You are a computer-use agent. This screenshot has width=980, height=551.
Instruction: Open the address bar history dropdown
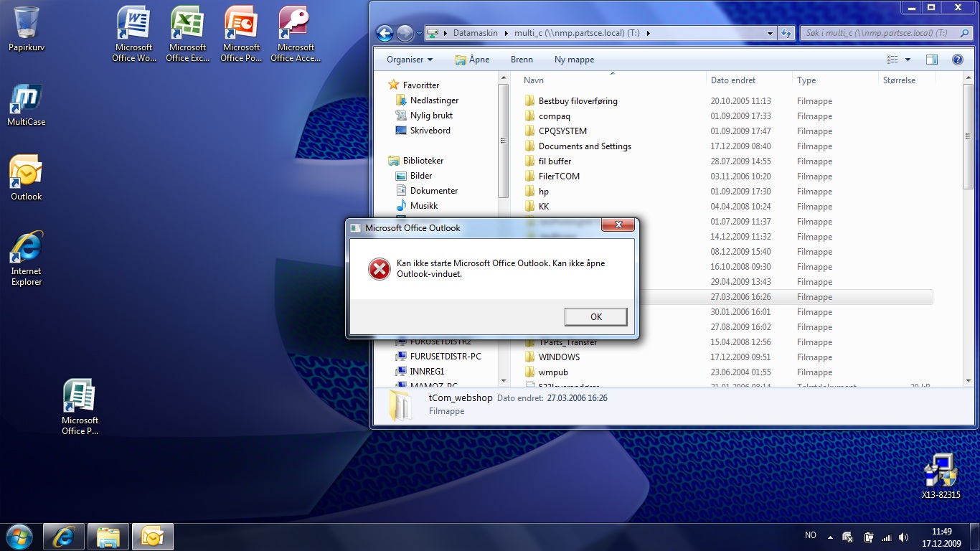[x=770, y=33]
